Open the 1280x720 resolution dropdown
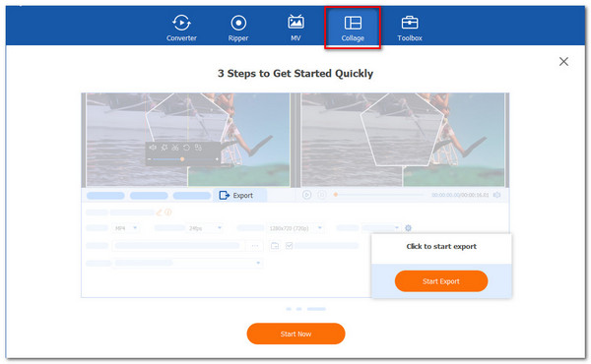The height and width of the screenshot is (364, 591). pos(295,228)
